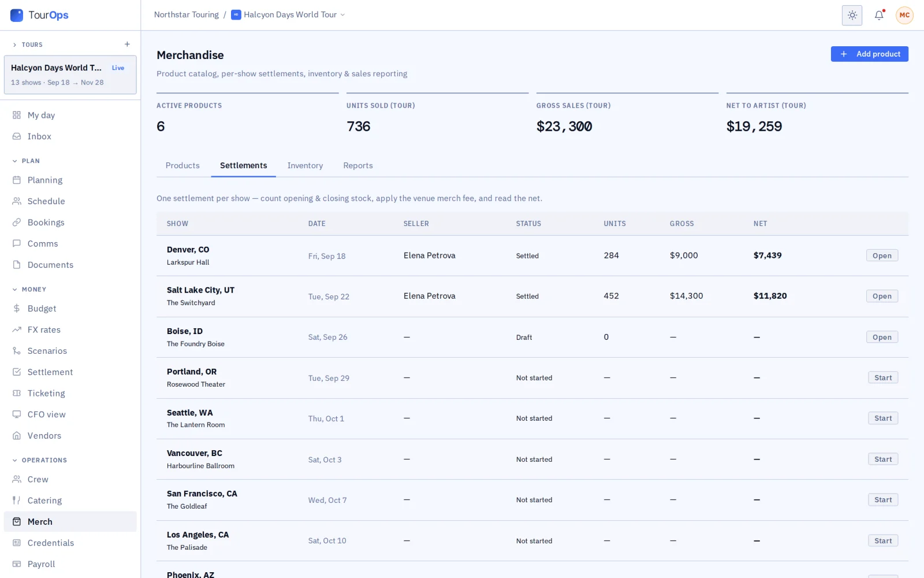Image resolution: width=924 pixels, height=578 pixels.
Task: Add a new tour with plus icon
Action: (127, 45)
